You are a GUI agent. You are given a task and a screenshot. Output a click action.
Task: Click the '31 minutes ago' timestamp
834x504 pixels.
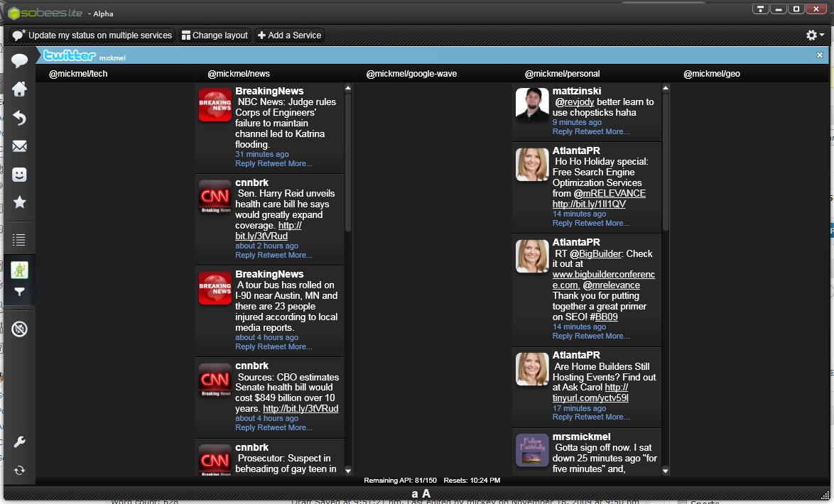(261, 154)
